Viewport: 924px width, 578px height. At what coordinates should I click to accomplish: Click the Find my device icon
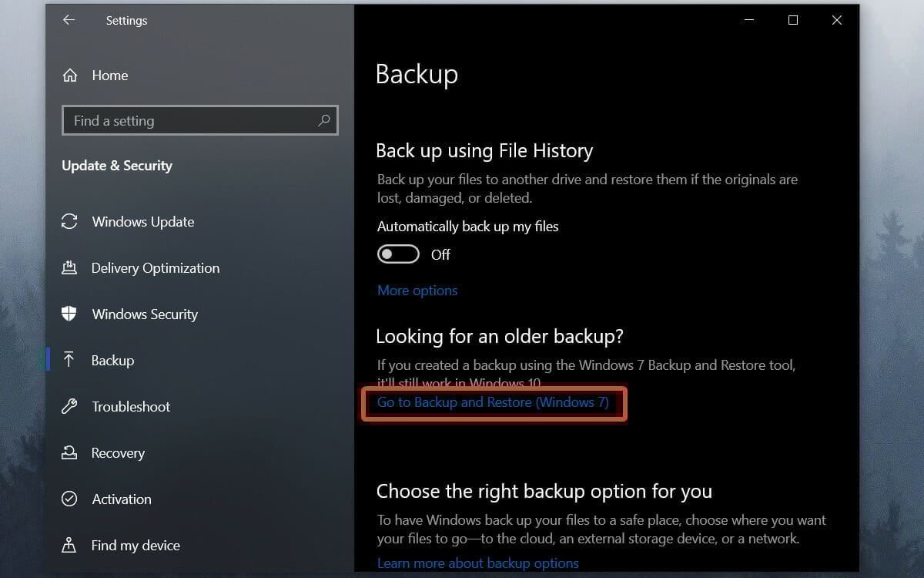[69, 546]
